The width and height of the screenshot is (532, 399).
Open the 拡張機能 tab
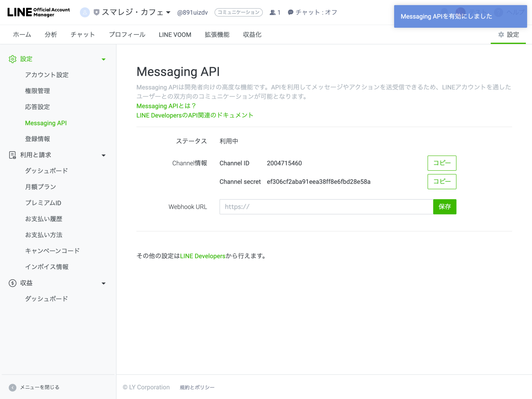tap(217, 35)
